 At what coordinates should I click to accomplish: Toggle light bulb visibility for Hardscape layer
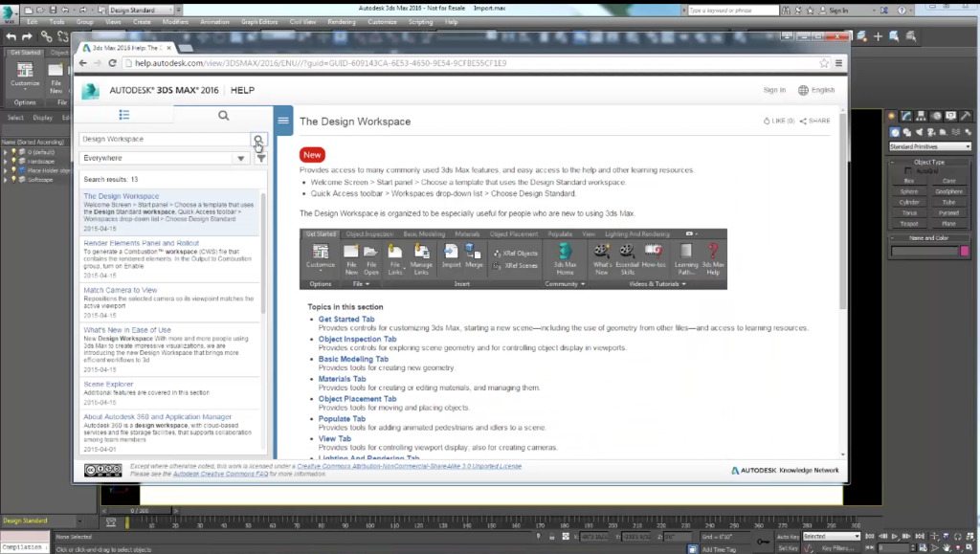tap(13, 161)
